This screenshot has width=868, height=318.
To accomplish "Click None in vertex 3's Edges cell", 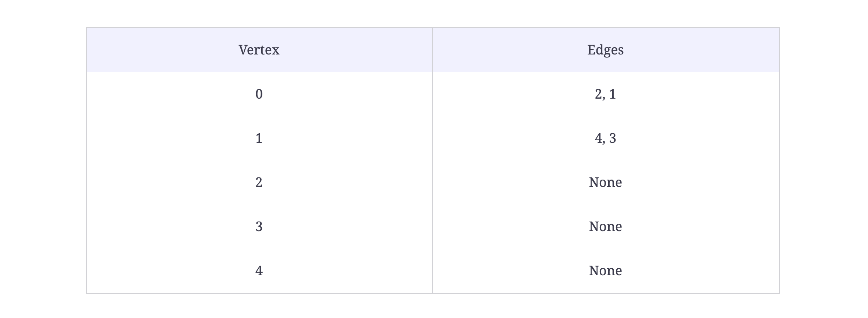I will click(606, 227).
